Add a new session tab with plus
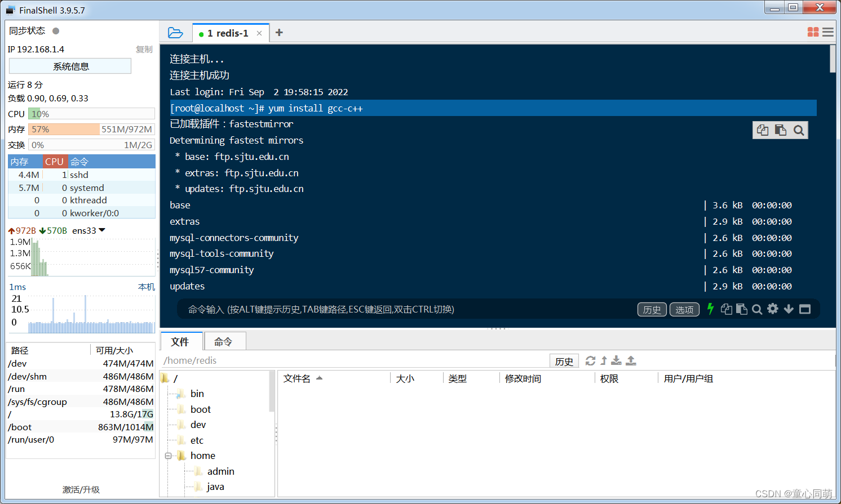 point(279,33)
